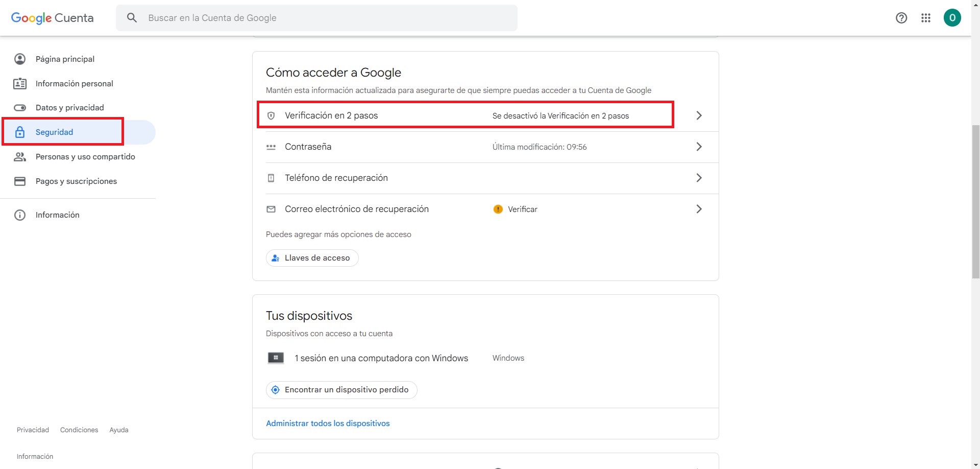Click the Datos y privacidad toggle icon
The height and width of the screenshot is (469, 980).
[20, 108]
